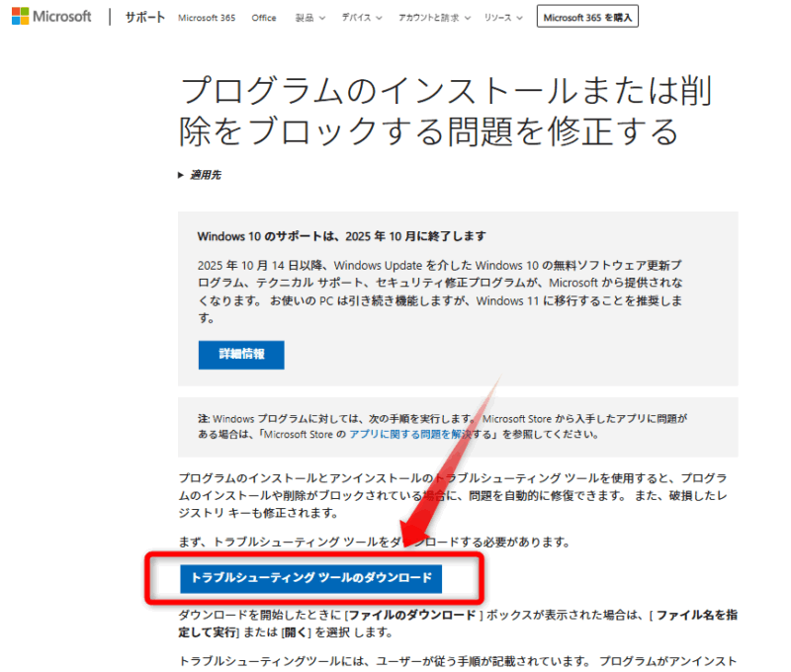Click the 2025 年 10 月 14 日以降 paragraph
This screenshot has height=672, width=791.
[440, 292]
